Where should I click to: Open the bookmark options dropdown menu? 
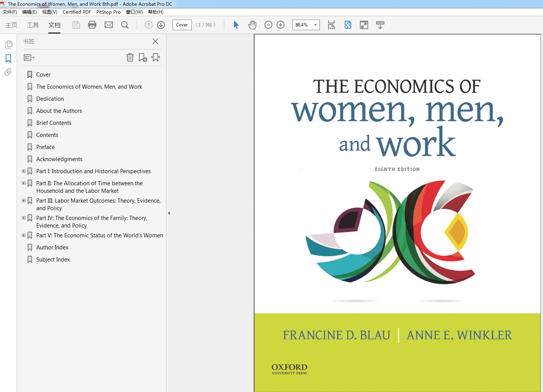29,58
